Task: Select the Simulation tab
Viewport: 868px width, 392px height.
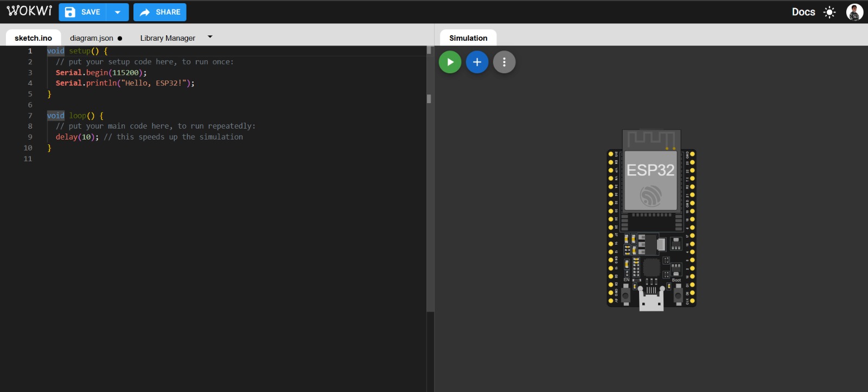Action: point(468,38)
